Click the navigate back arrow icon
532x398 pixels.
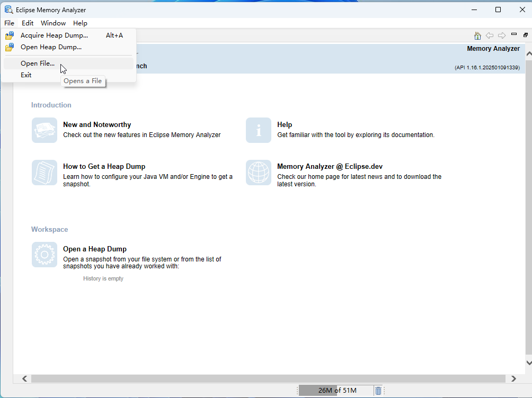pos(489,35)
